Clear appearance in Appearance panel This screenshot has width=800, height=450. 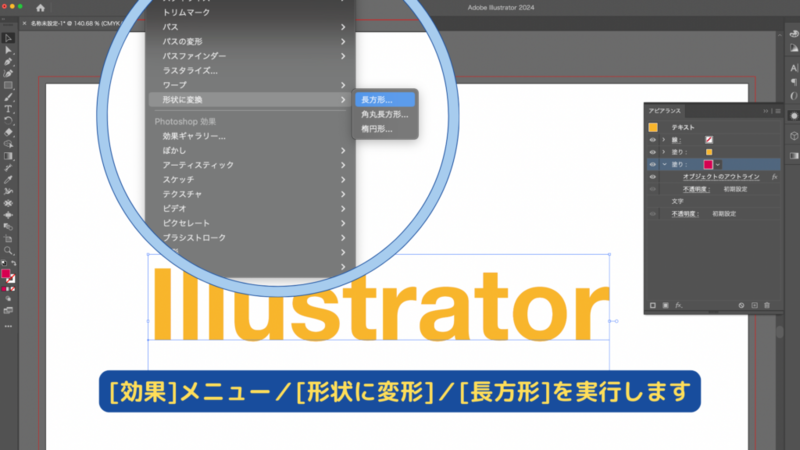[x=741, y=305]
